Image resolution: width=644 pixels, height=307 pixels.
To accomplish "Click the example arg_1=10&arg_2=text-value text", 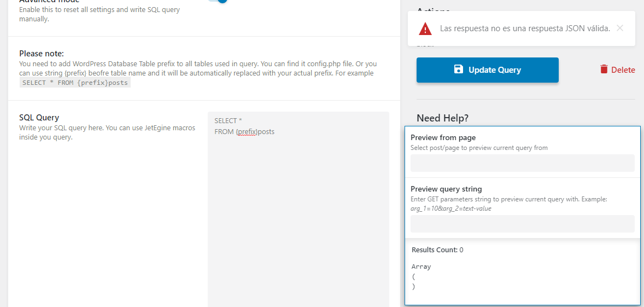I will point(451,208).
